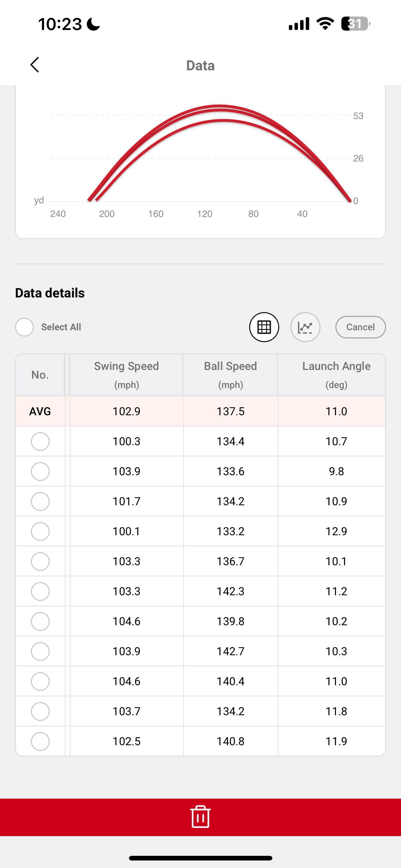The width and height of the screenshot is (401, 868).
Task: Tap the trash delete icon
Action: click(x=200, y=816)
